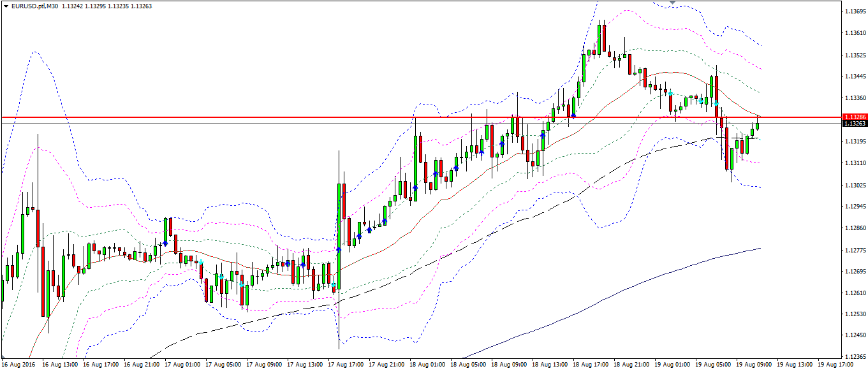Click price axis value 1.13445
Screen dimensions: 868x371
pos(855,76)
